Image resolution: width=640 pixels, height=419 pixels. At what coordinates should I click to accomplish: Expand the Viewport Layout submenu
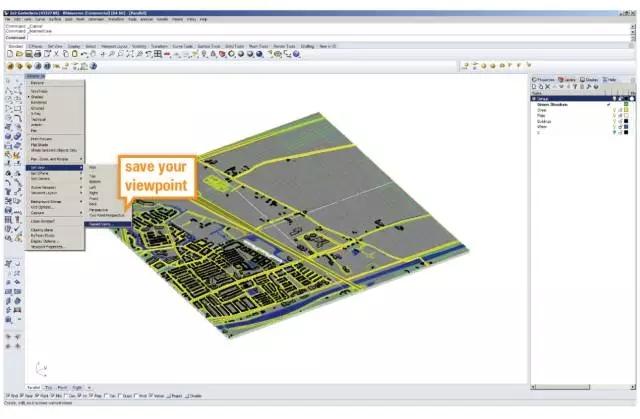coord(56,193)
